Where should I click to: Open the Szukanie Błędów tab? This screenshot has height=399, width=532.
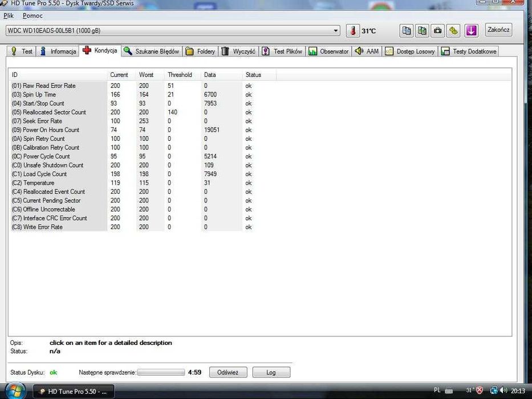(152, 51)
